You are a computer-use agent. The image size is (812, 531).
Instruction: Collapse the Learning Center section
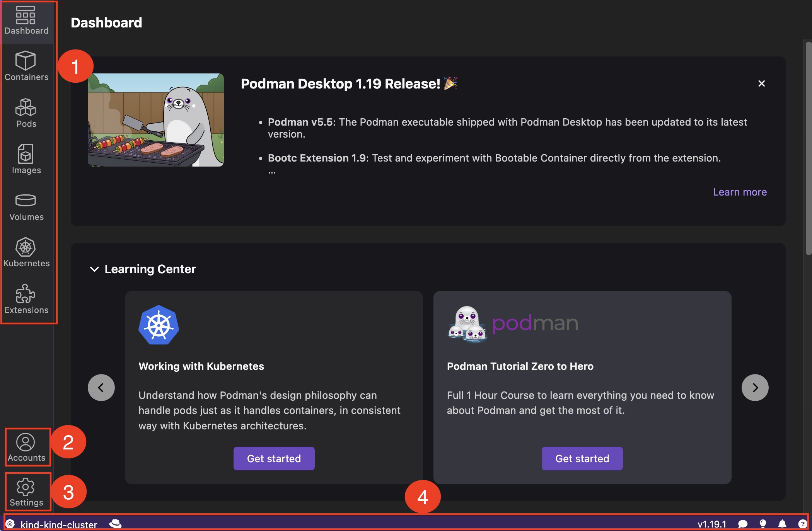coord(94,269)
